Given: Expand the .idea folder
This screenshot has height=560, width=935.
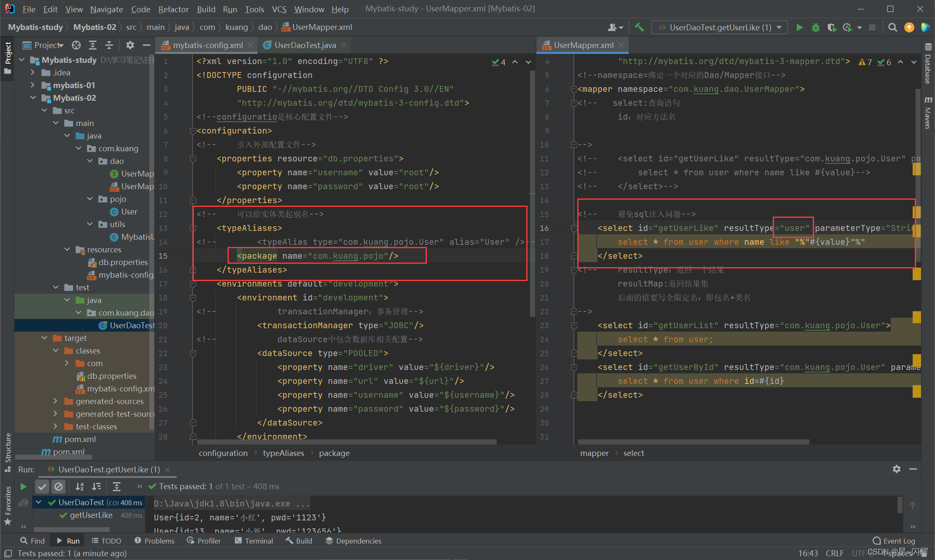Looking at the screenshot, I should coord(33,72).
